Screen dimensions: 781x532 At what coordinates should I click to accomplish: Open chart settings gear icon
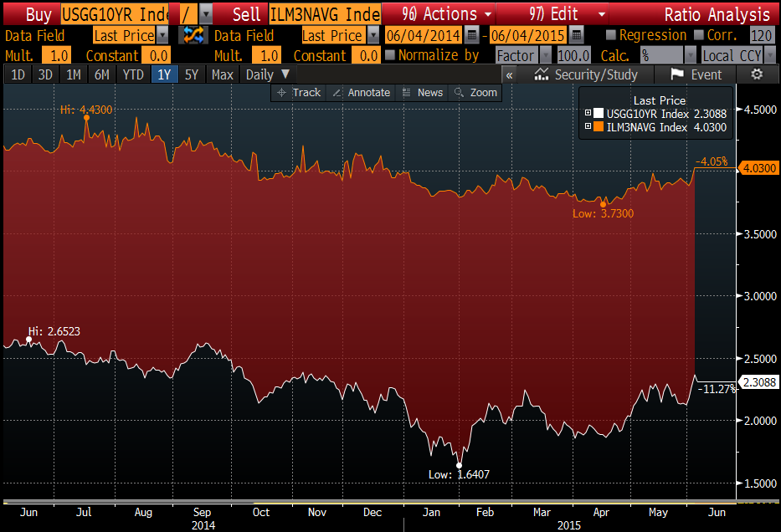coord(757,74)
